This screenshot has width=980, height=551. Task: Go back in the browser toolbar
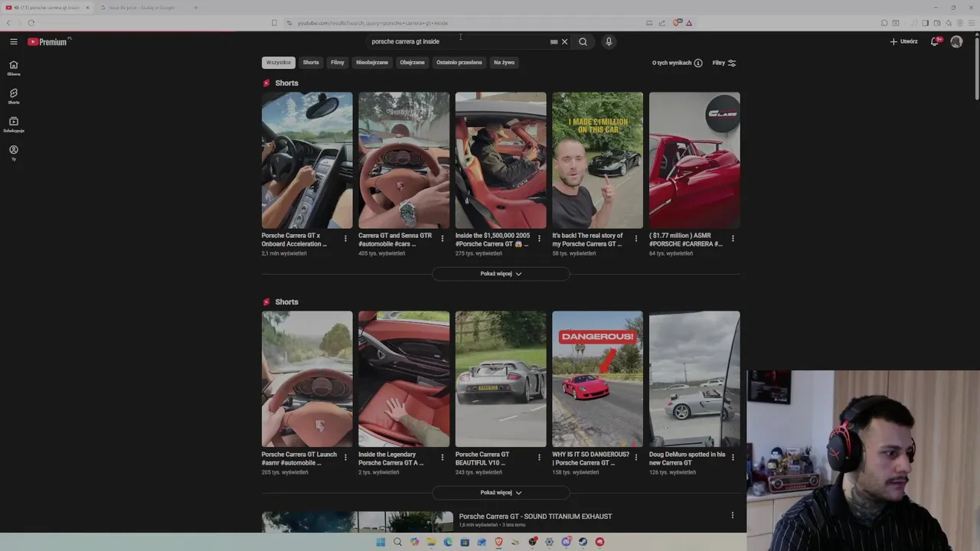pos(8,23)
